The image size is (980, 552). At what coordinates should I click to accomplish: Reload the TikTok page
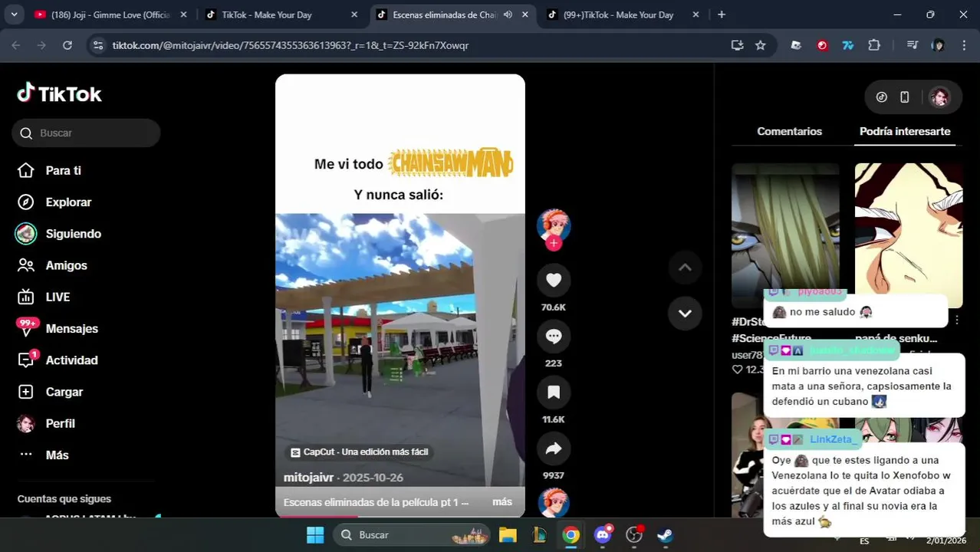click(x=67, y=45)
